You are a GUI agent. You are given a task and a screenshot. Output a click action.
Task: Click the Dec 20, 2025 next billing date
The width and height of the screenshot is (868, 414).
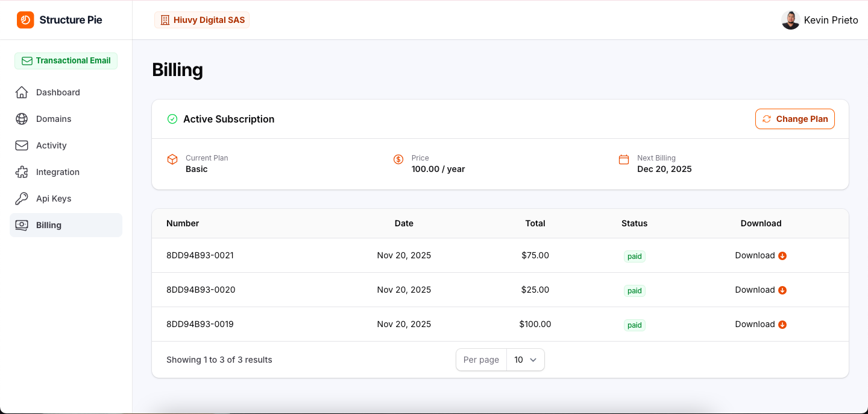point(664,169)
